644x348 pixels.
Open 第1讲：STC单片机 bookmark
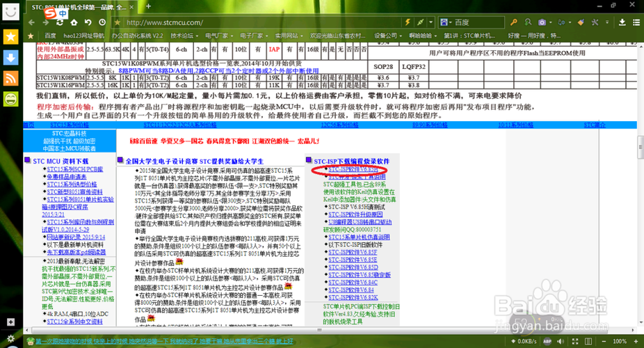(x=469, y=35)
